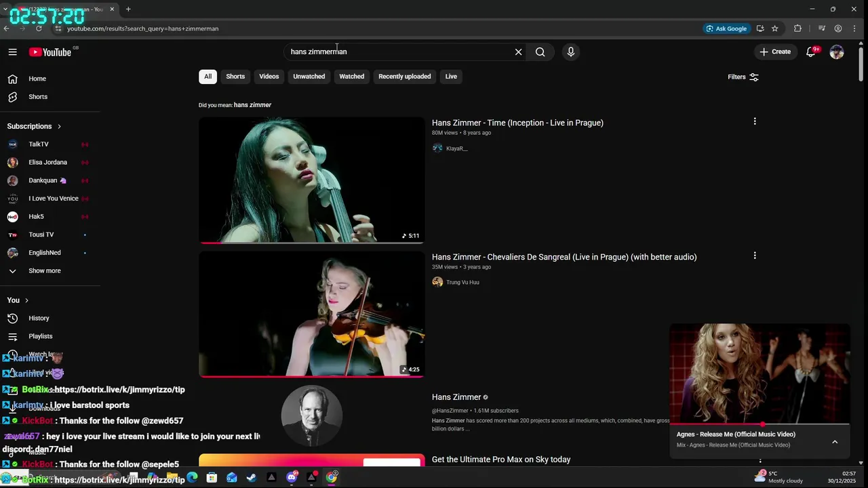
Task: Open the YouTube hamburger guide menu
Action: point(12,52)
